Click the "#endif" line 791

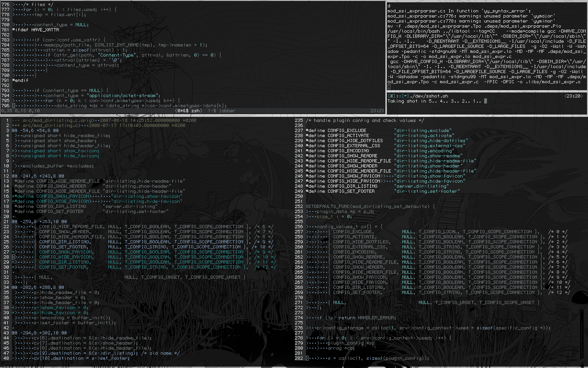click(21, 80)
